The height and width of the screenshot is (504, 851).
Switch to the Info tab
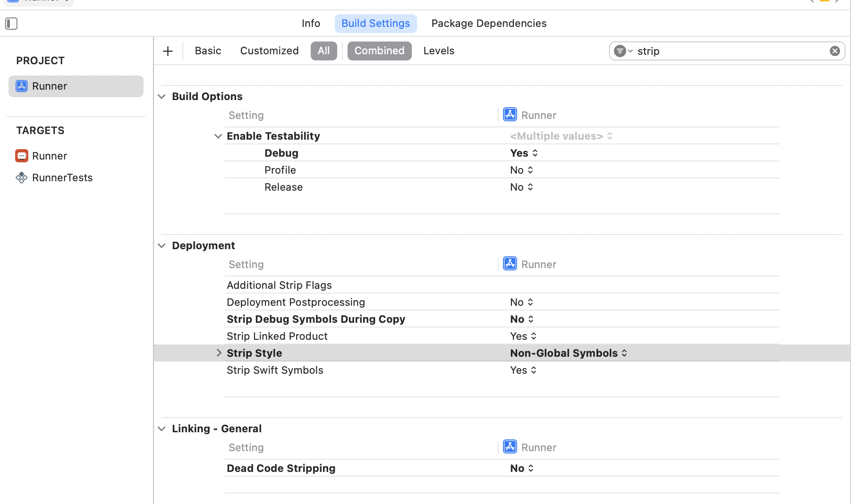coord(311,24)
